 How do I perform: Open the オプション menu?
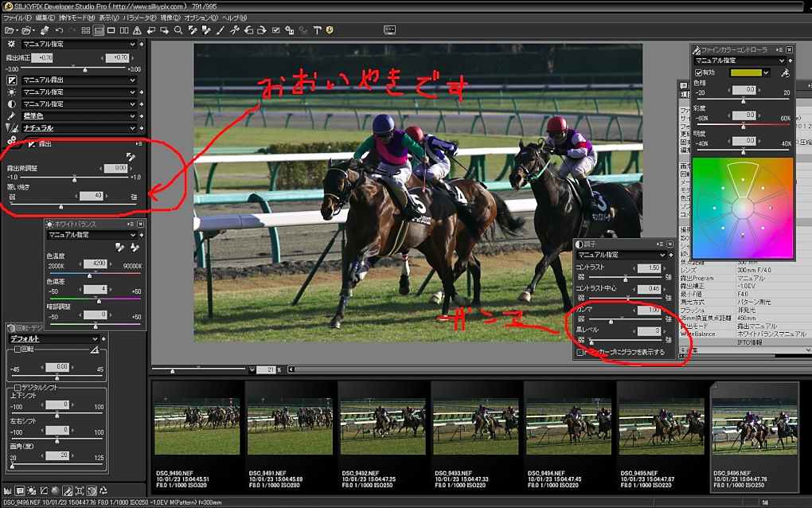[201, 18]
